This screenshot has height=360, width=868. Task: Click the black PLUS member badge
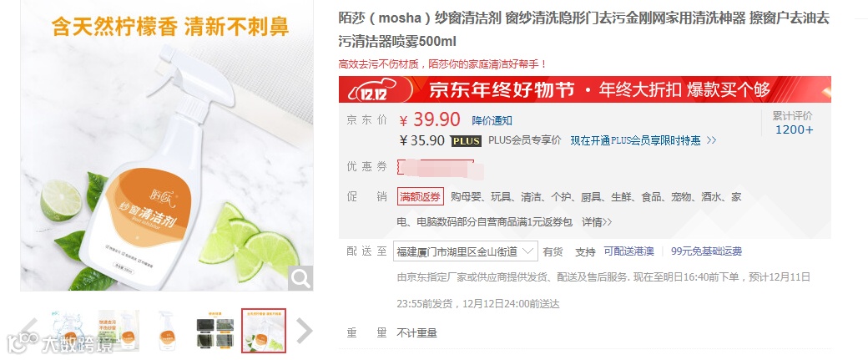[466, 140]
